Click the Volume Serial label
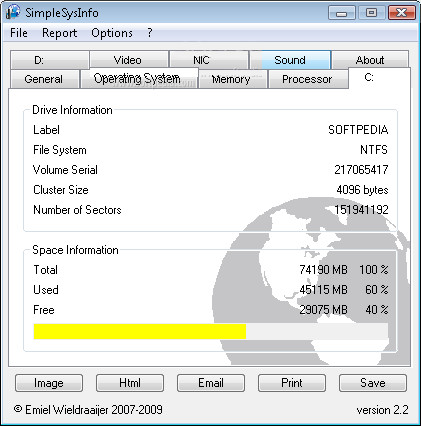Screen dimensions: 421x426 tap(65, 170)
